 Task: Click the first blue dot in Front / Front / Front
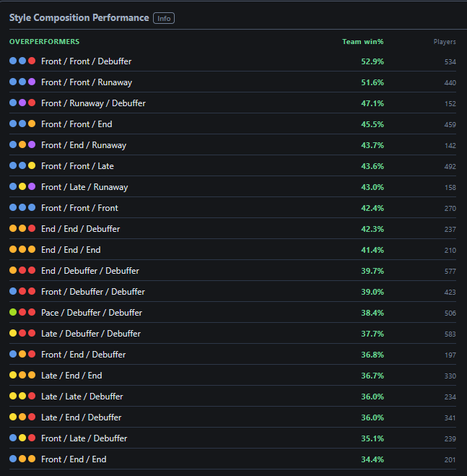click(13, 207)
